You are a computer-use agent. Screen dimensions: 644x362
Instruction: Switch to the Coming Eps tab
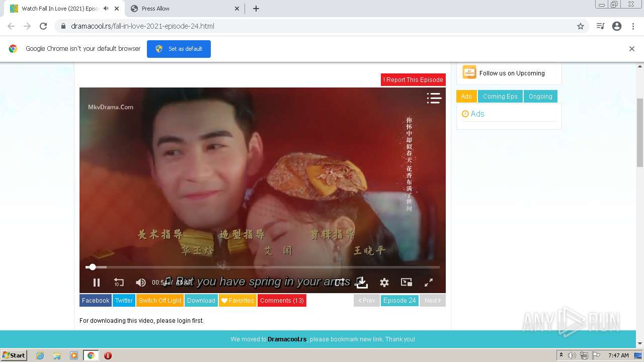pyautogui.click(x=500, y=97)
